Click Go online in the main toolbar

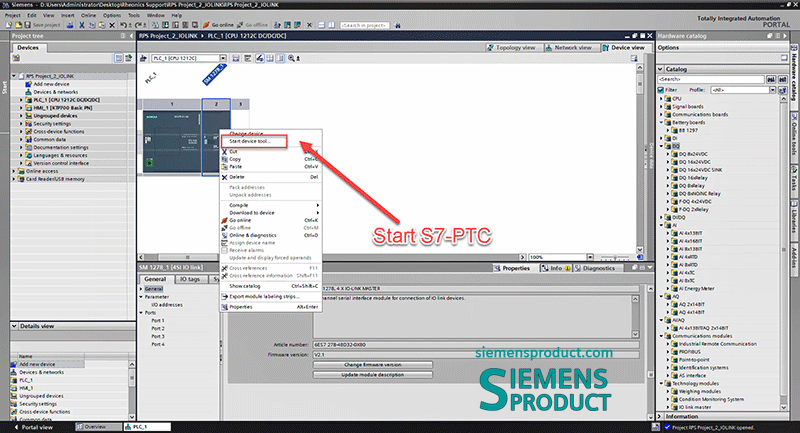[218, 24]
